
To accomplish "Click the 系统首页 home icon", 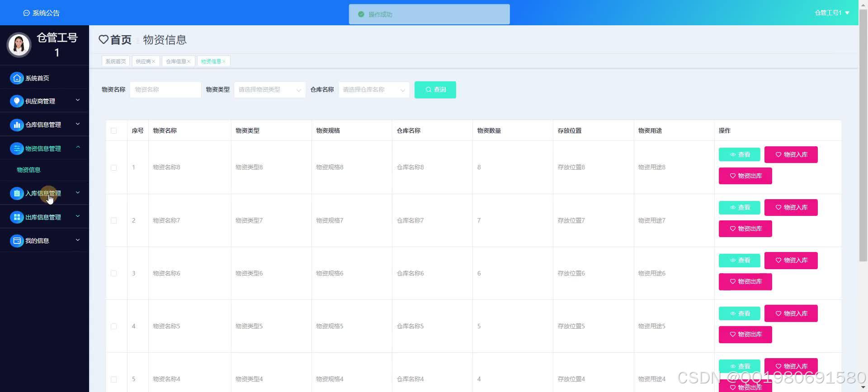I will tap(17, 78).
